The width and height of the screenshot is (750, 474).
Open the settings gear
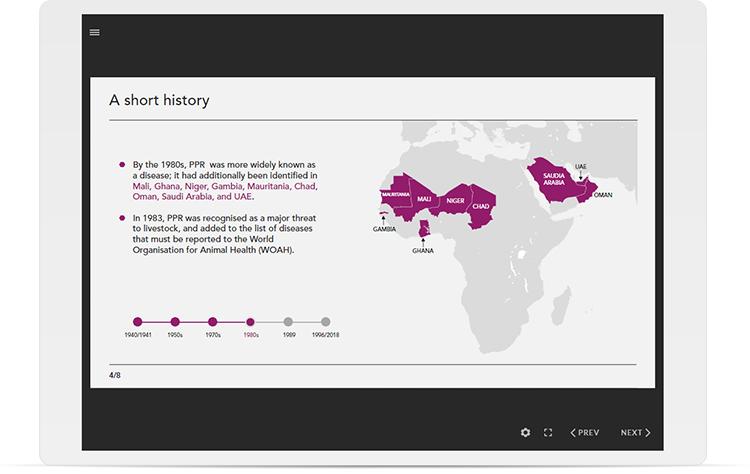(526, 433)
